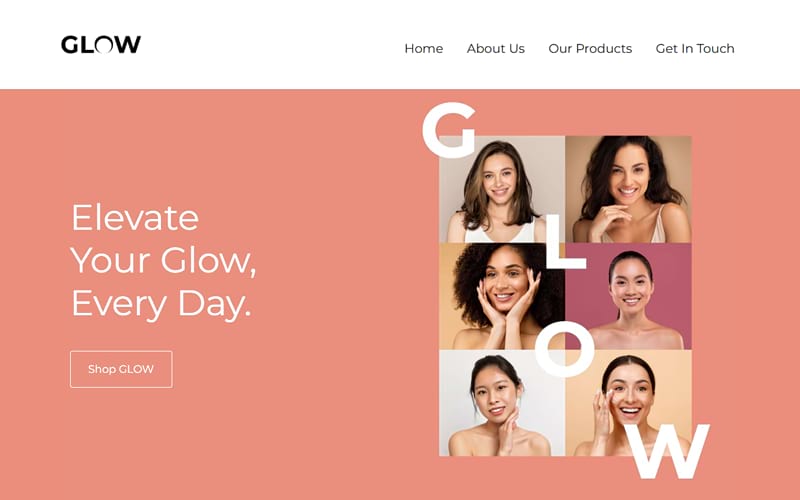Click the Elevate Your Glow headline text
The height and width of the screenshot is (500, 800).
click(163, 261)
